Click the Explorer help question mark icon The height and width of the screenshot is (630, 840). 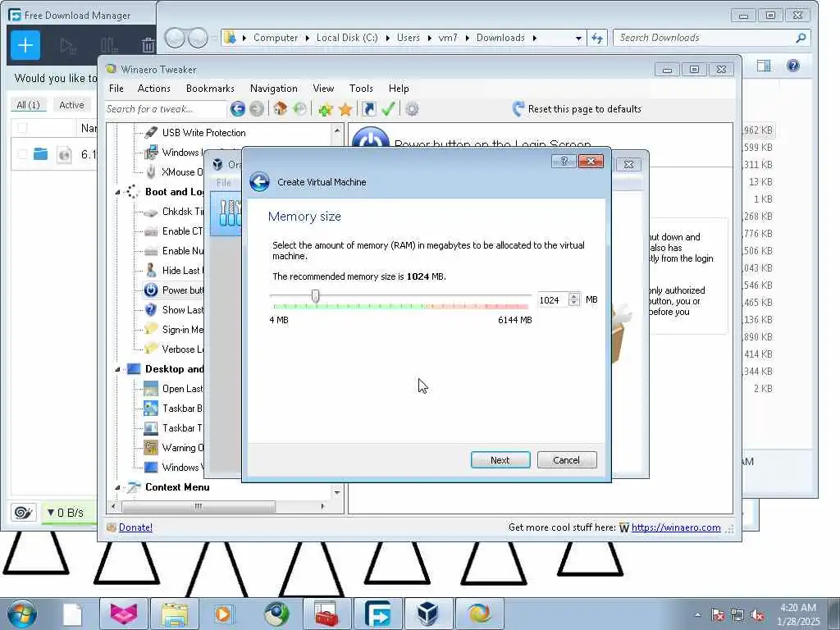(x=793, y=66)
